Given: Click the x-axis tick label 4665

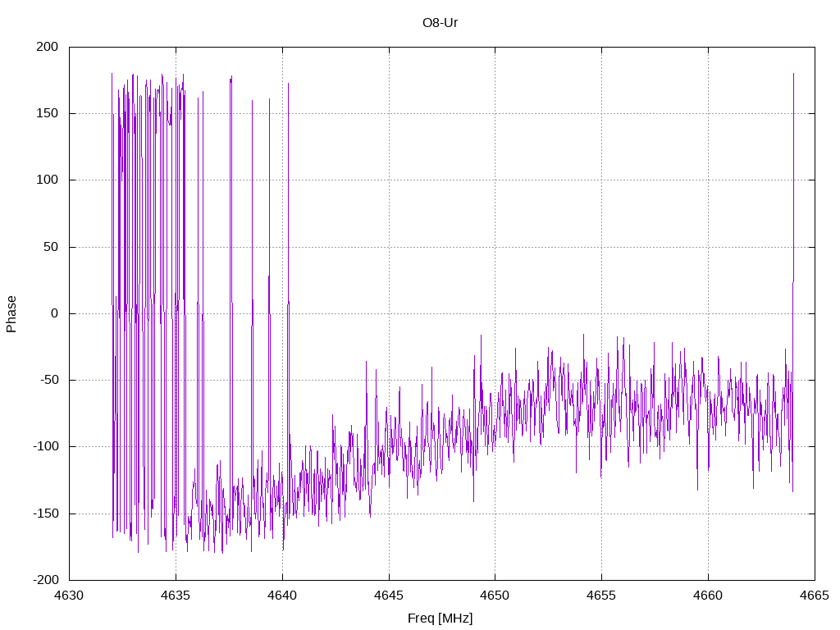Looking at the screenshot, I should point(815,596).
